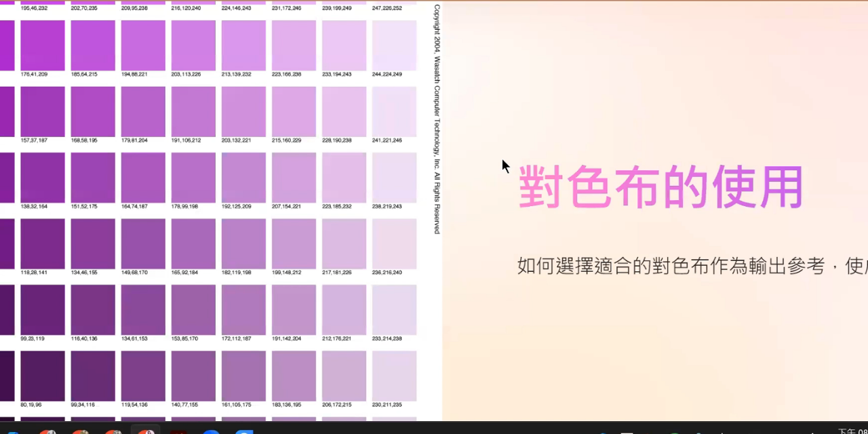
Task: Click the slide title 對色布的使用
Action: [x=660, y=187]
